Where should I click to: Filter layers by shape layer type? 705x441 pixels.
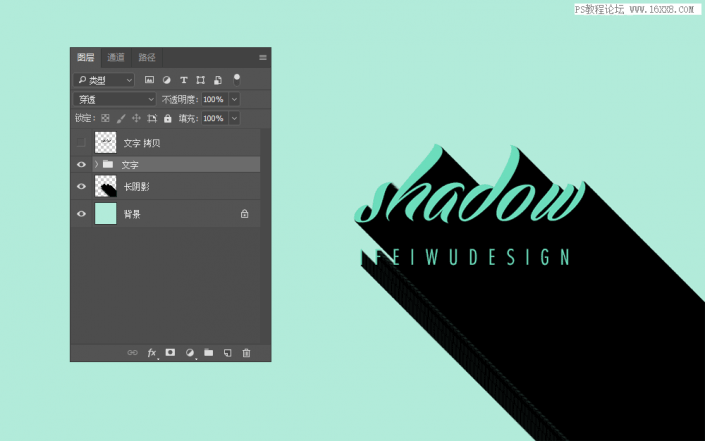point(201,80)
